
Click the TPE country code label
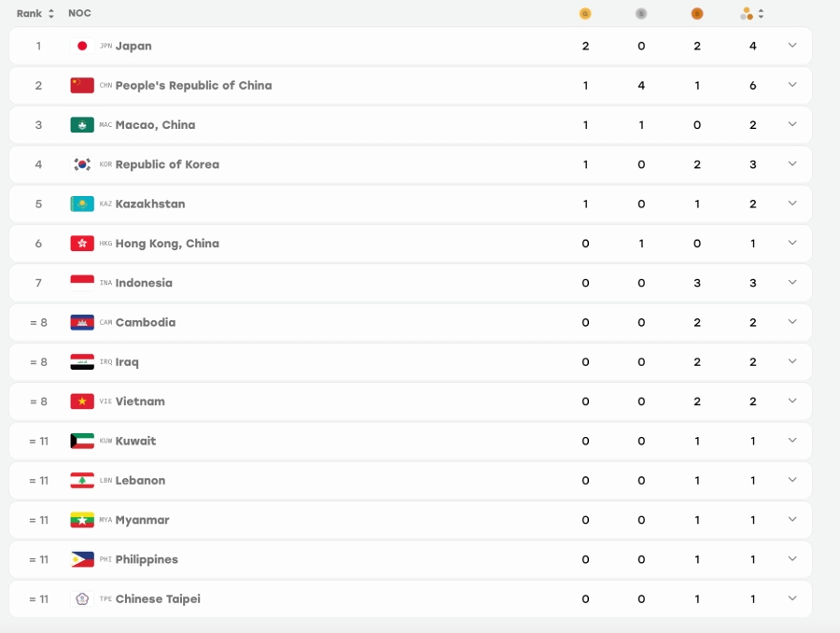click(105, 598)
